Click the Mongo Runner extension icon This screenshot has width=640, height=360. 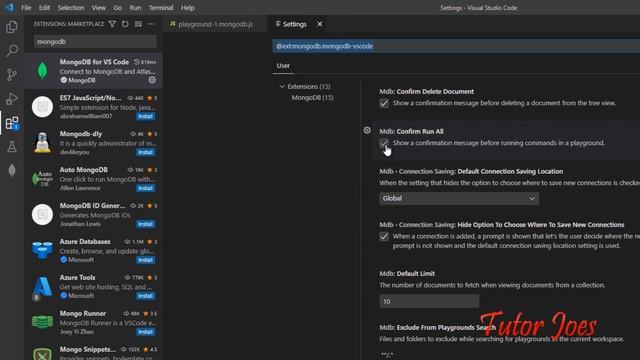pos(42,322)
